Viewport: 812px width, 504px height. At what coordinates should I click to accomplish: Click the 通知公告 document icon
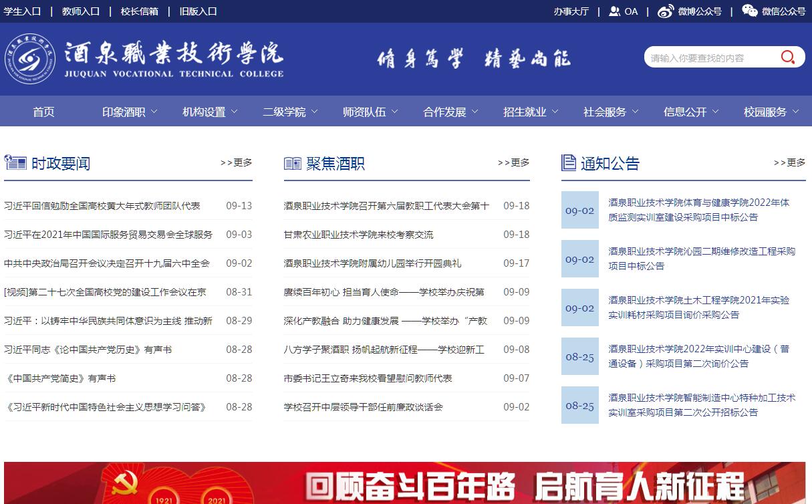point(569,162)
